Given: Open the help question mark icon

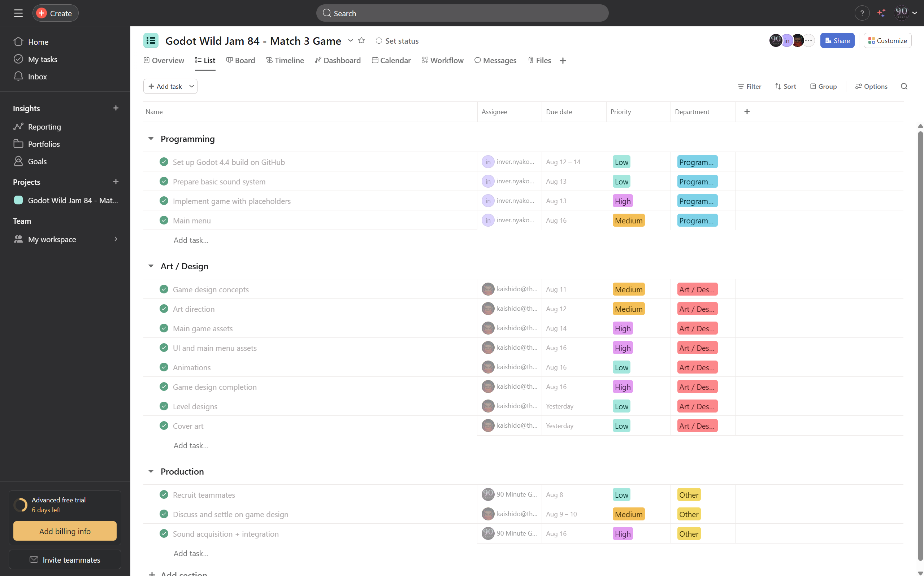Looking at the screenshot, I should pos(862,13).
